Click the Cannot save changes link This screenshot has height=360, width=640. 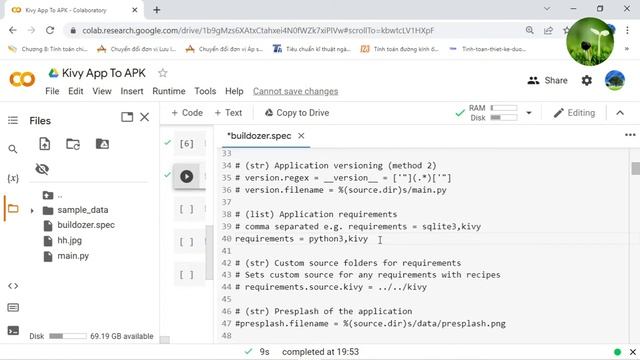tap(296, 91)
